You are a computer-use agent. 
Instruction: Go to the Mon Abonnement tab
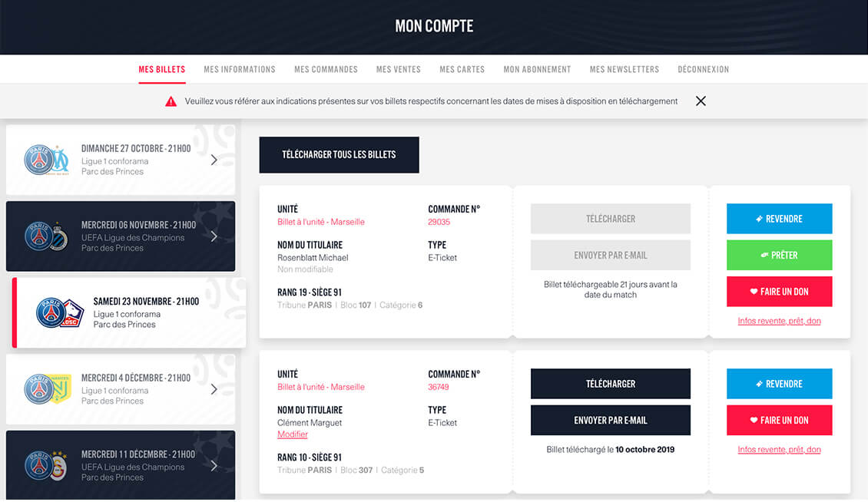pyautogui.click(x=537, y=69)
